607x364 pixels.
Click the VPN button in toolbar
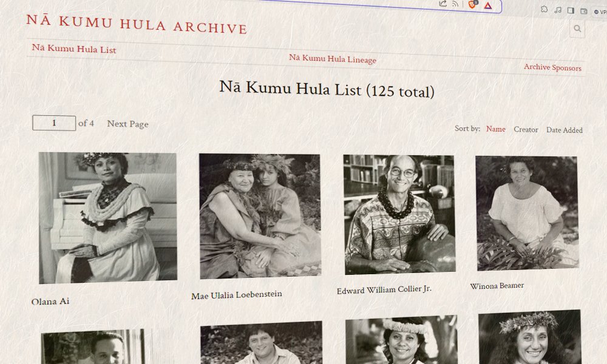pos(600,12)
